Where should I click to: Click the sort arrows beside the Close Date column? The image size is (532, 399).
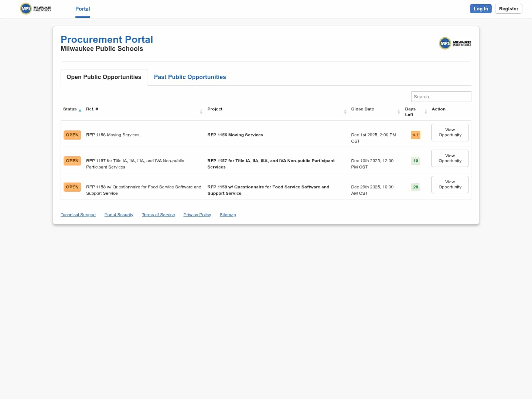[x=399, y=112]
